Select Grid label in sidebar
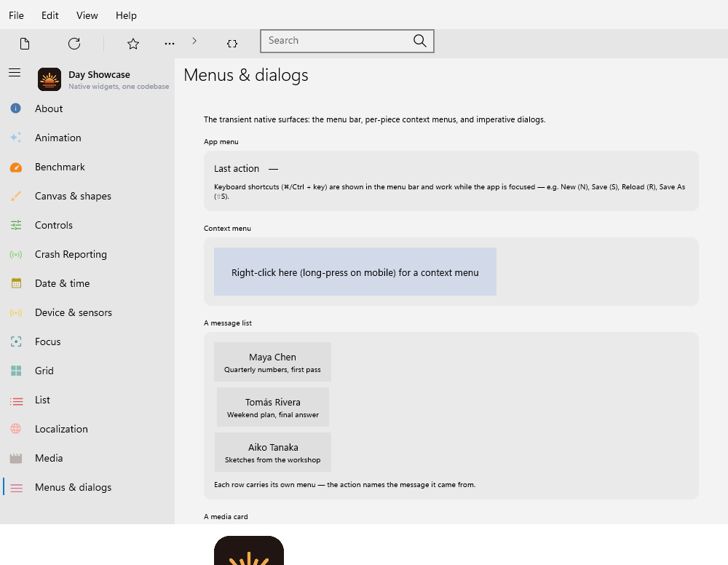The image size is (728, 565). coord(44,371)
